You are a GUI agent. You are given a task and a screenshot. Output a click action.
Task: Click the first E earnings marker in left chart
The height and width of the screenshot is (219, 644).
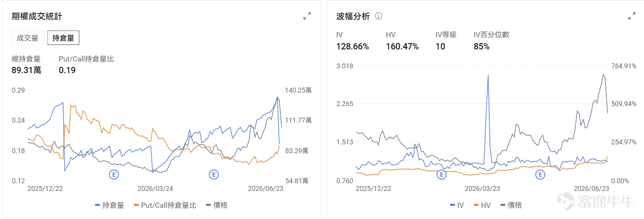point(114,174)
